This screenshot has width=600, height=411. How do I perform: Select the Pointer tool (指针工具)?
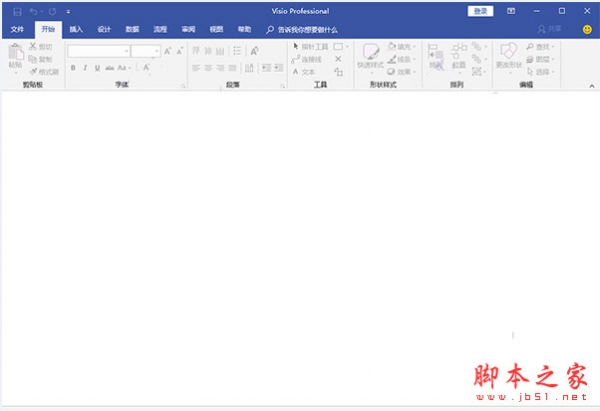click(x=310, y=47)
